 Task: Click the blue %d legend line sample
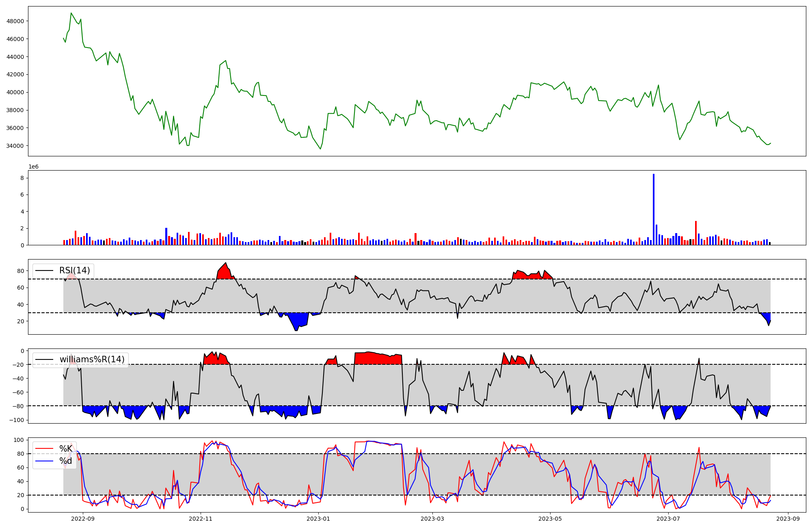tap(44, 461)
